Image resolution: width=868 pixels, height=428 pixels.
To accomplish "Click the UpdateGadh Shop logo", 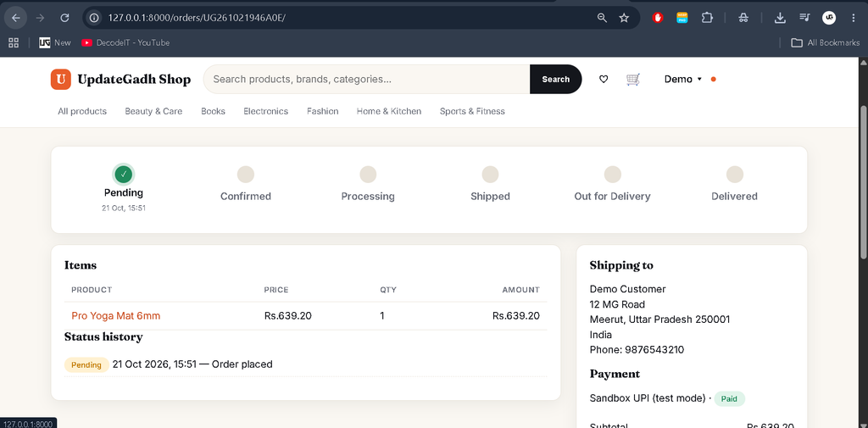I will point(120,79).
